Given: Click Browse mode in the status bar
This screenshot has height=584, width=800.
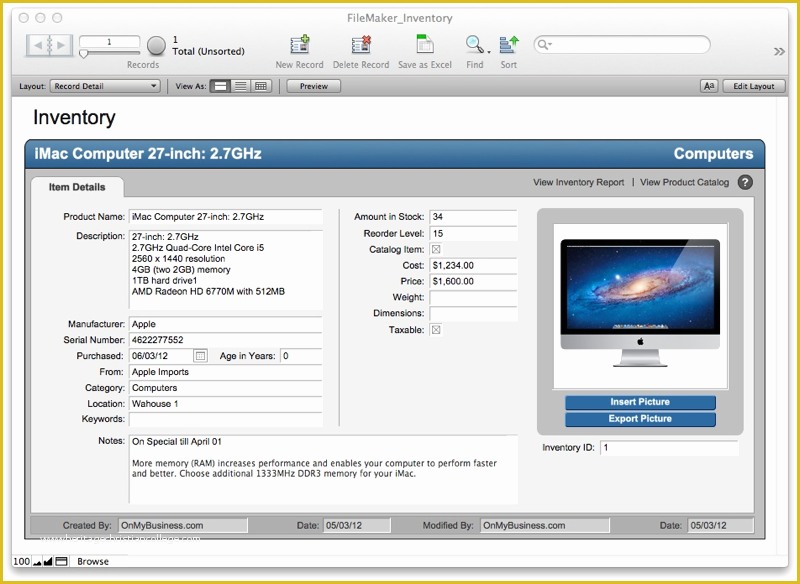Looking at the screenshot, I should tap(93, 561).
